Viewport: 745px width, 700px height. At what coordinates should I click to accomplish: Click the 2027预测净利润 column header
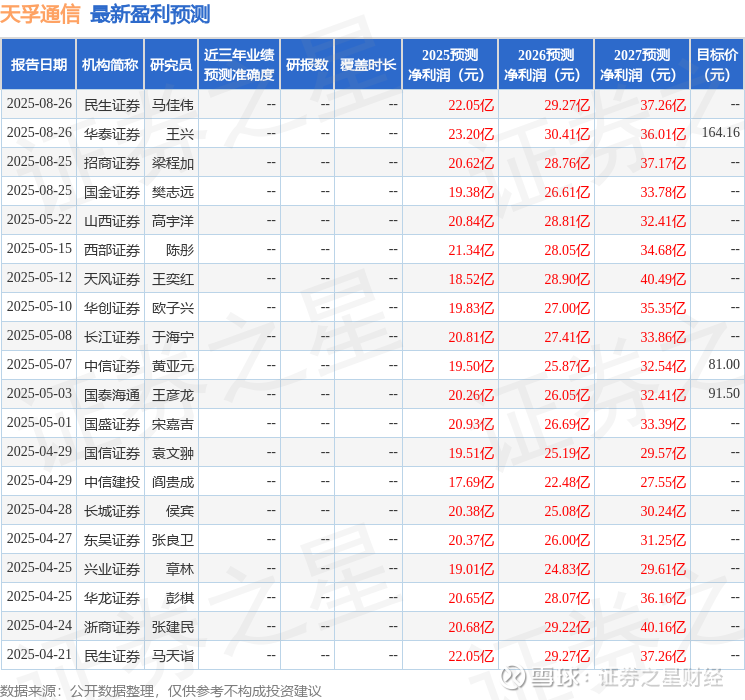[x=642, y=65]
